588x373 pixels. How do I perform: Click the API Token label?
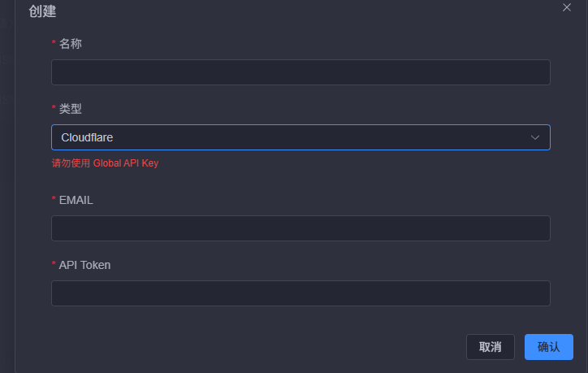[x=84, y=265]
